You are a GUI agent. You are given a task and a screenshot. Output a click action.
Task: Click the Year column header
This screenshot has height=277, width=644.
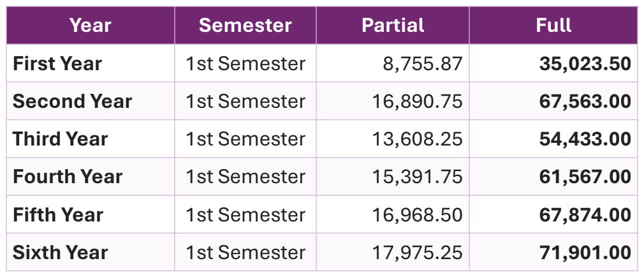90,26
